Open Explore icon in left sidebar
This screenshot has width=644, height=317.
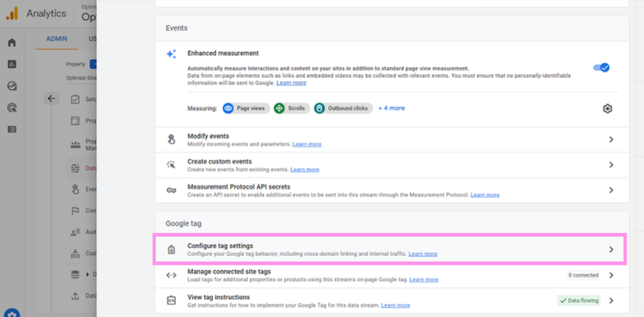pos(12,86)
